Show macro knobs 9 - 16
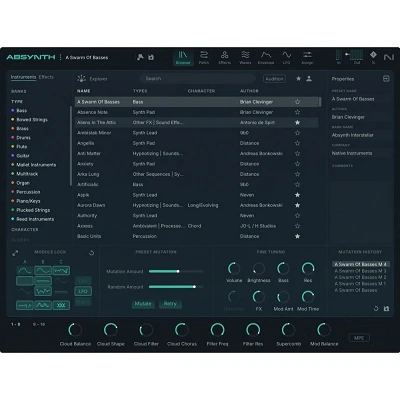The height and width of the screenshot is (400, 400). (39, 324)
